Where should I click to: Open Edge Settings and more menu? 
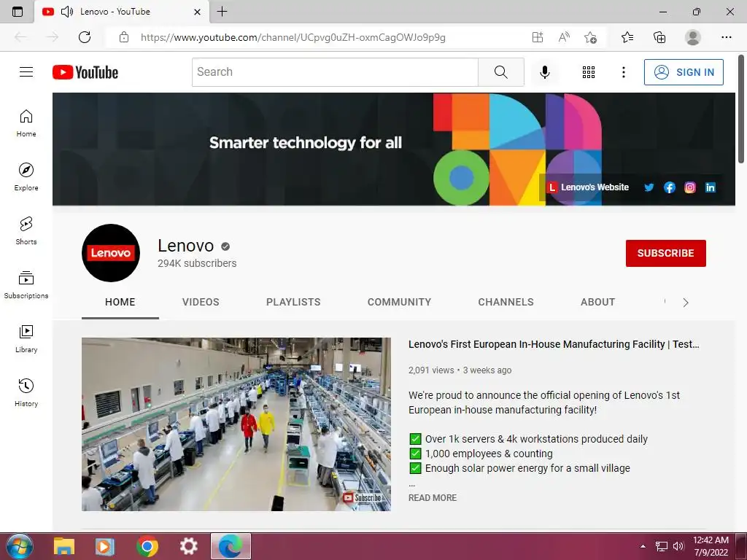click(726, 37)
